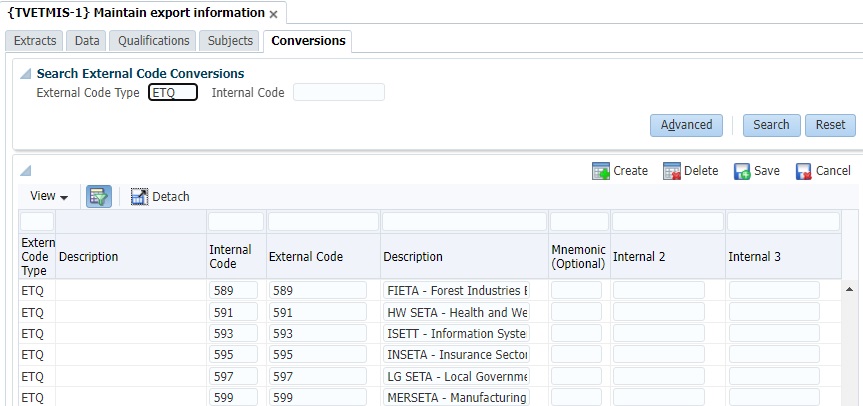The image size is (863, 406).
Task: Click the Save icon in toolbar
Action: (743, 171)
